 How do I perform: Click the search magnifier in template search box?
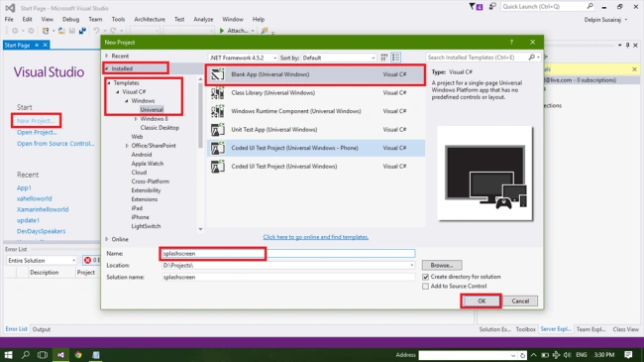(x=532, y=58)
